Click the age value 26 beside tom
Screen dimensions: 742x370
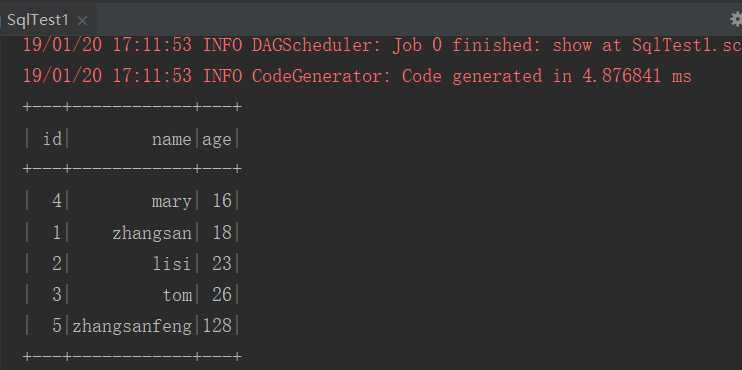[222, 295]
